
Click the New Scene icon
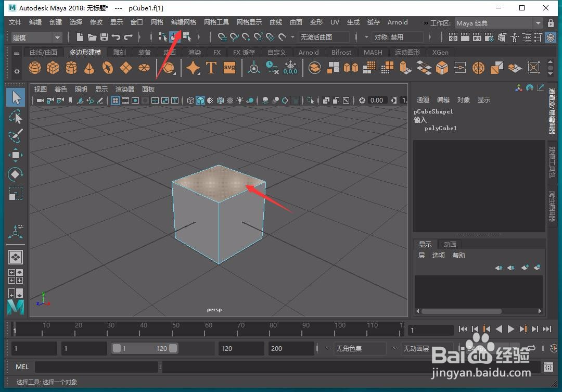(80, 37)
